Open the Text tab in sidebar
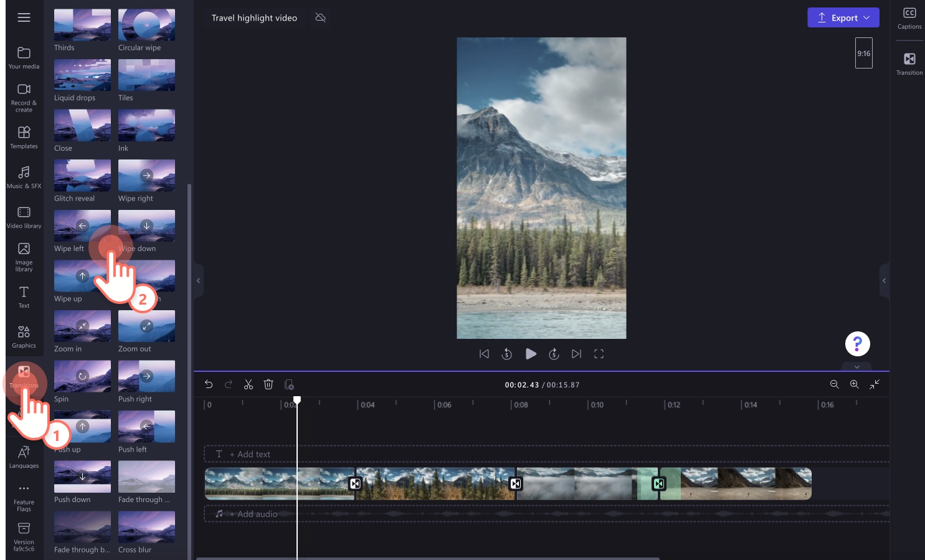Image resolution: width=925 pixels, height=560 pixels. [24, 297]
